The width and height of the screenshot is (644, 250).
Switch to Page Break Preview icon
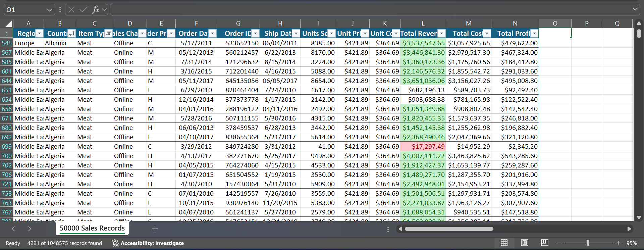pos(545,243)
